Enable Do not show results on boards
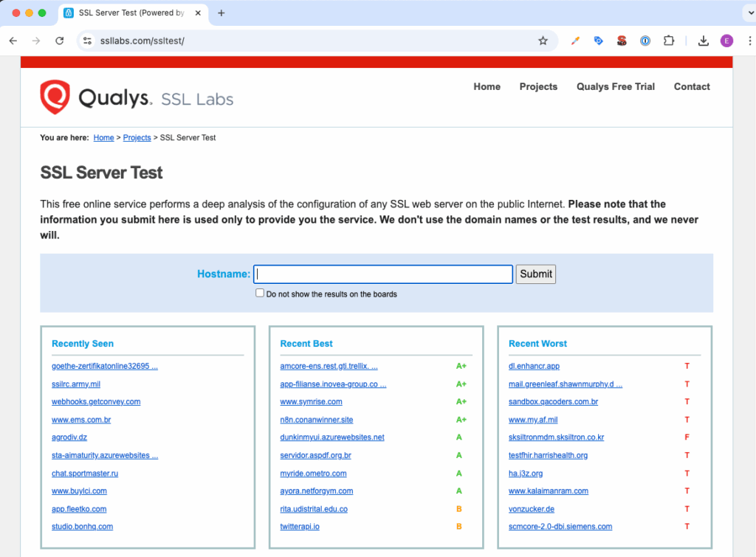 pos(260,293)
